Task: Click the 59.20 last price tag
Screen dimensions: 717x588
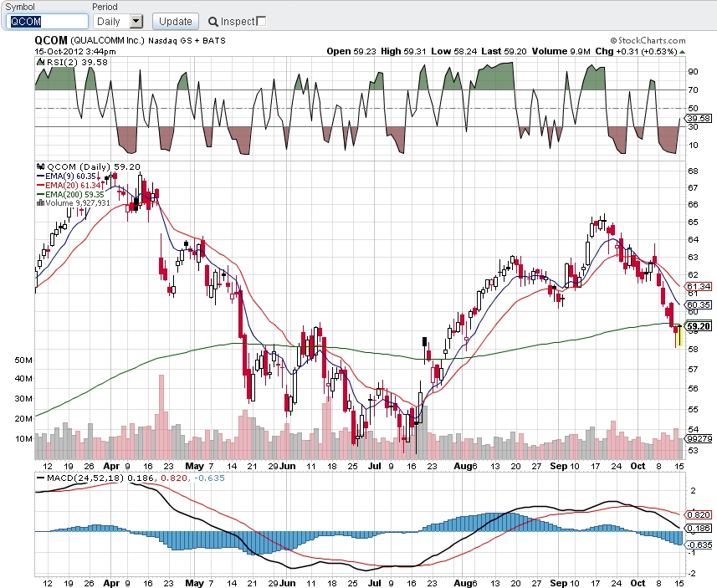Action: [x=699, y=326]
